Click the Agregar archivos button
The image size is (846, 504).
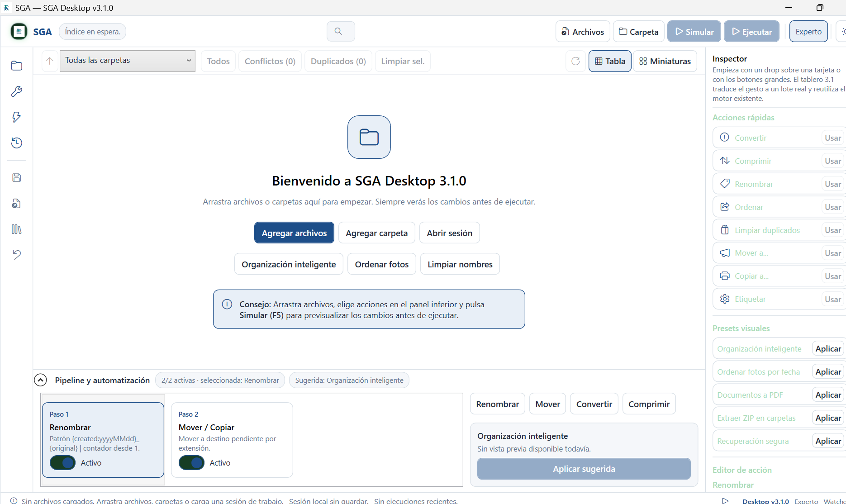(294, 233)
